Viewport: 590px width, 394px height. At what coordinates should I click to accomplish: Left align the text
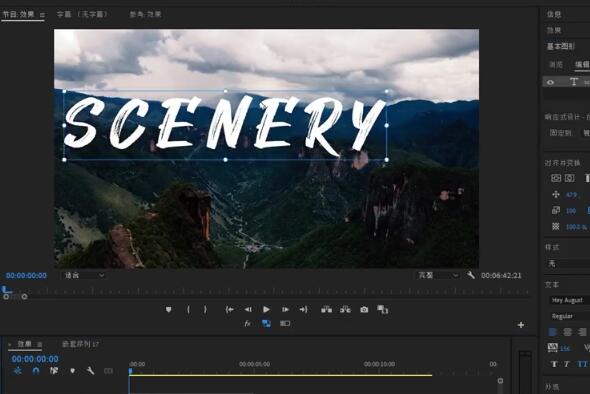point(552,332)
